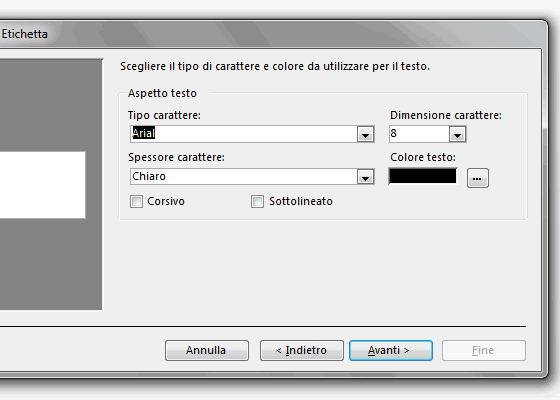Viewport: 560px width, 400px height.
Task: Enable the Corsivo checkbox
Action: 136,201
